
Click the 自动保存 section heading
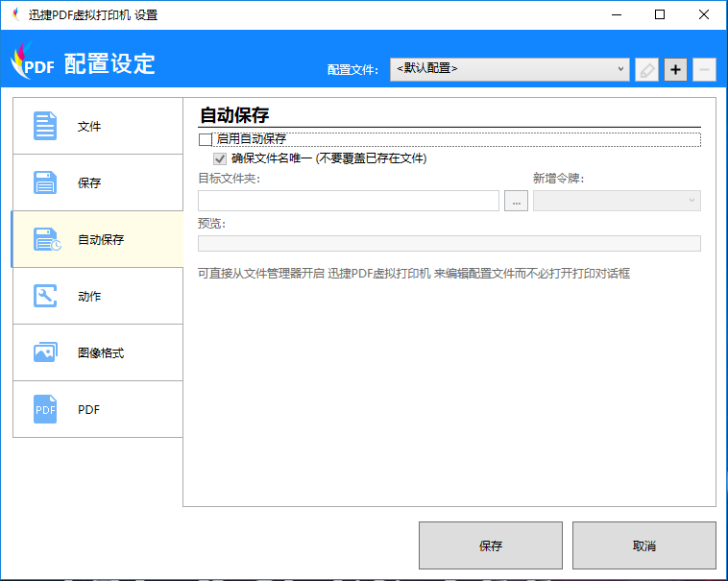[234, 114]
